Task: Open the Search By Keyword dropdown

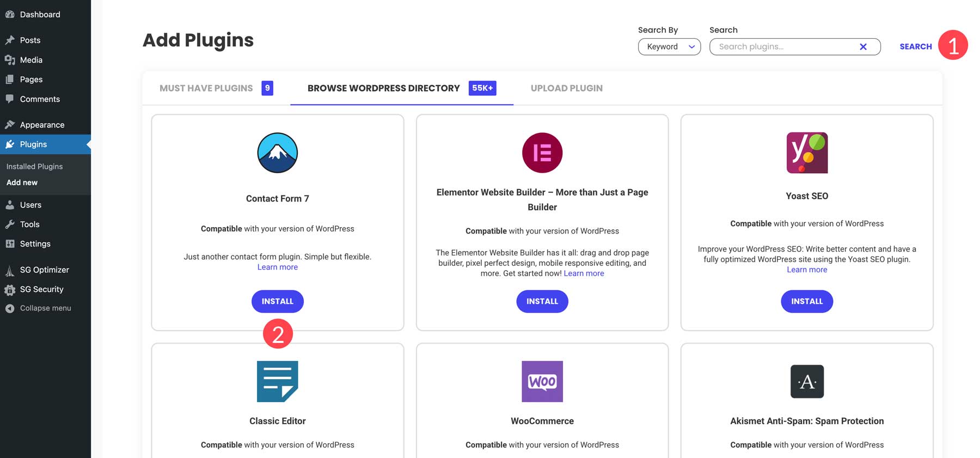Action: point(669,47)
